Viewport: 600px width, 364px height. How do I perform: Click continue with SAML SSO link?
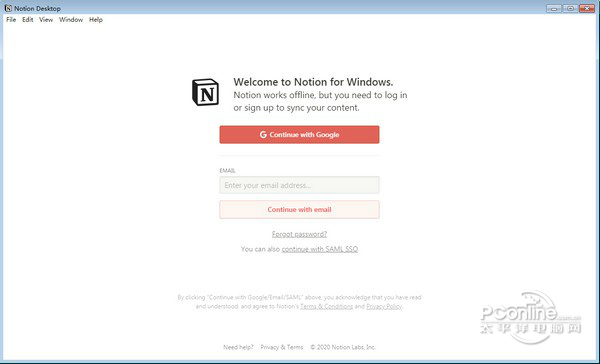[x=320, y=249]
